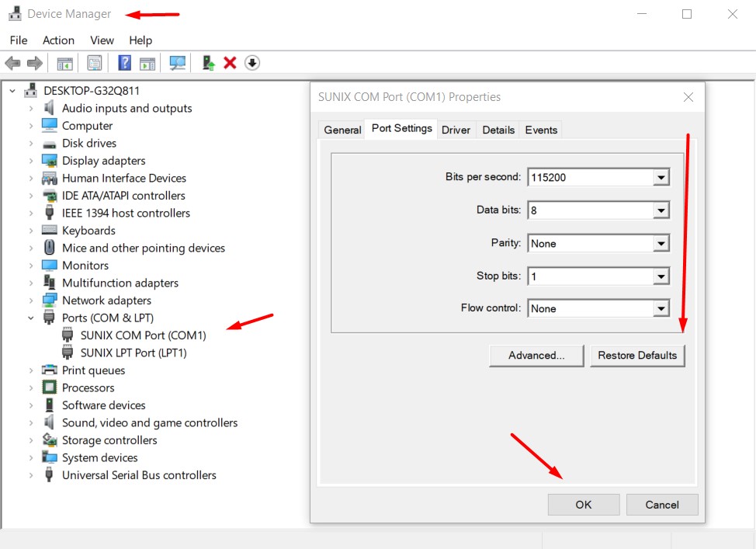This screenshot has height=549, width=756.
Task: Open the Help menu
Action: [x=140, y=40]
